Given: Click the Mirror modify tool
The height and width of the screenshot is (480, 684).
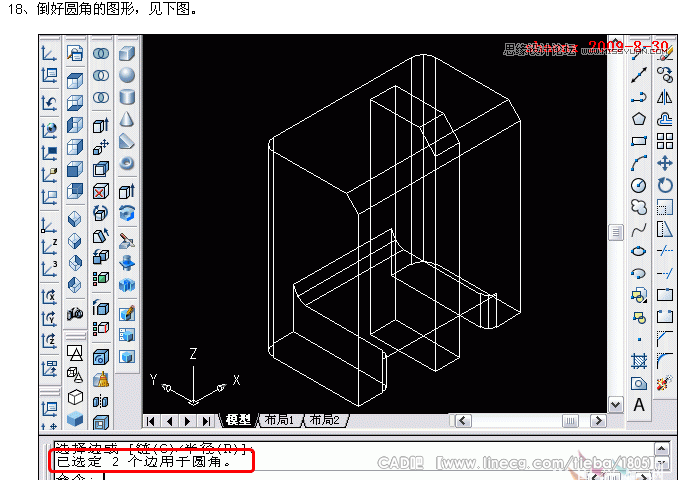Looking at the screenshot, I should tap(665, 97).
